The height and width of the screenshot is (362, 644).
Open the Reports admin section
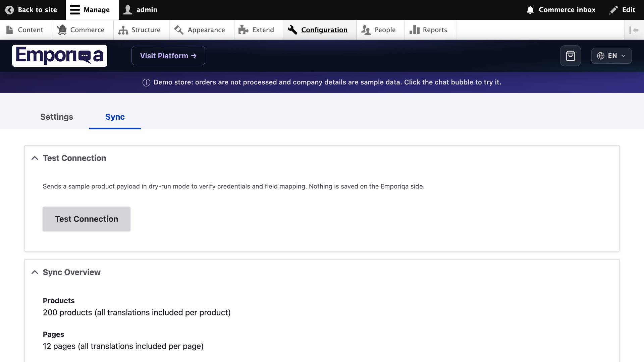click(430, 30)
